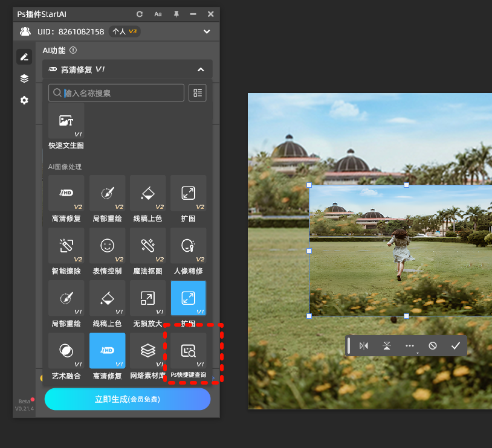Open the 快速文生图 text-to-image tool
Screen dimensions: 492x448
click(x=66, y=121)
